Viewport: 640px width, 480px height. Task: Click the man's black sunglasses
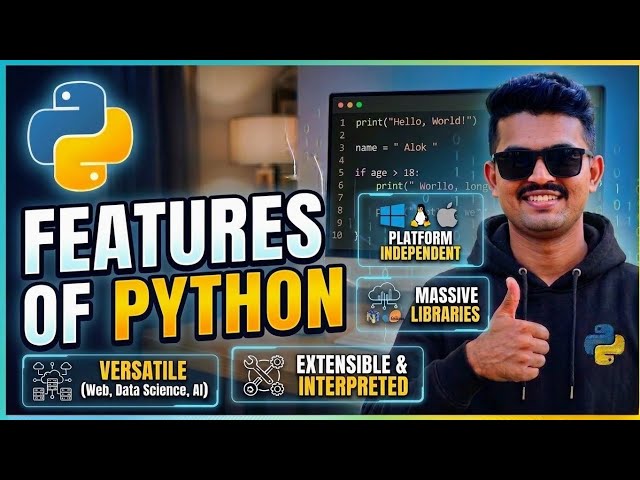(542, 162)
